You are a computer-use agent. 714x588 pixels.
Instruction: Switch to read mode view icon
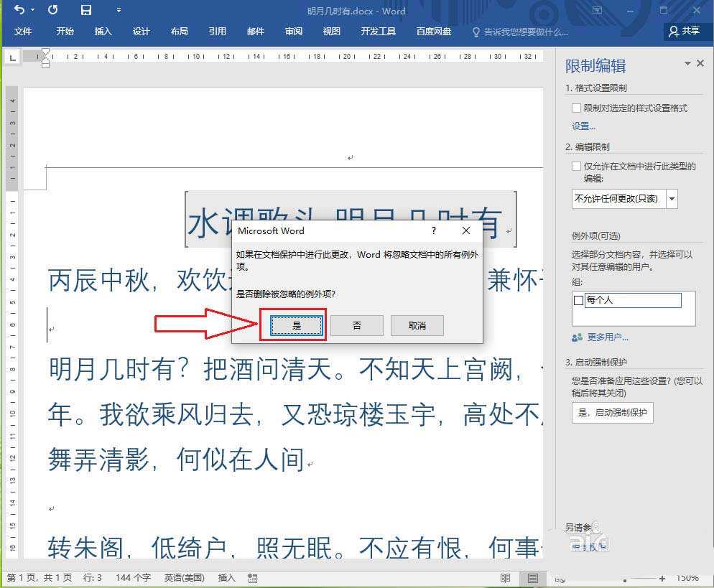(x=505, y=578)
